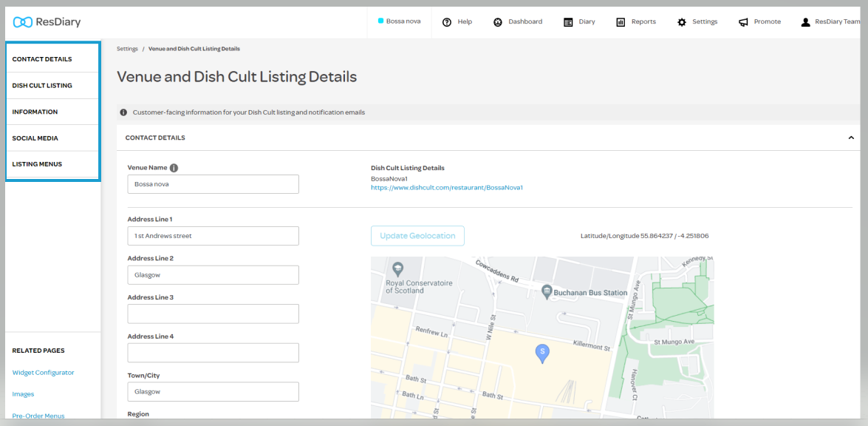
Task: Select Information in the sidebar
Action: tap(52, 112)
